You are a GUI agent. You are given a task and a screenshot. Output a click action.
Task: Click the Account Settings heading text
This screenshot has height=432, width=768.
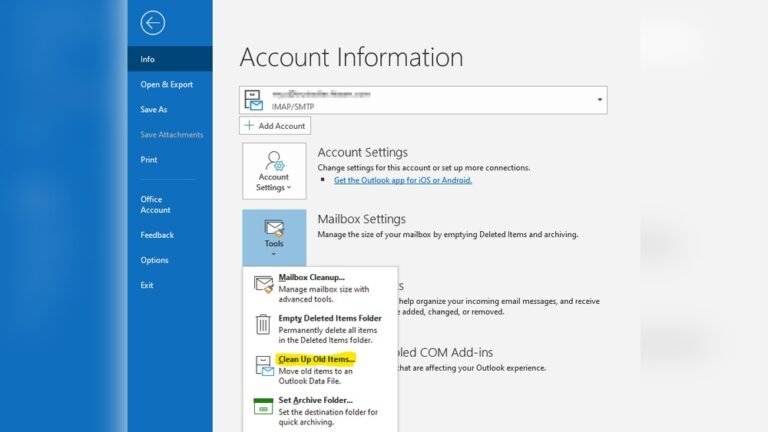point(362,152)
